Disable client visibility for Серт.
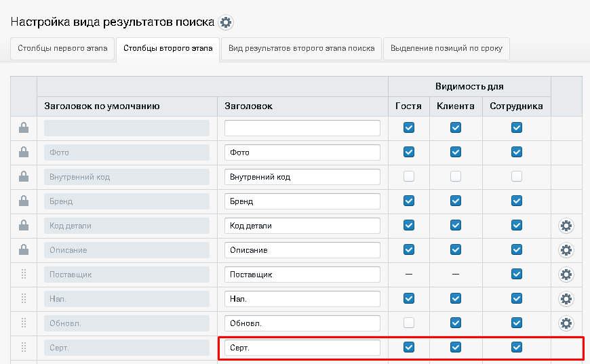The image size is (590, 364). click(x=456, y=347)
